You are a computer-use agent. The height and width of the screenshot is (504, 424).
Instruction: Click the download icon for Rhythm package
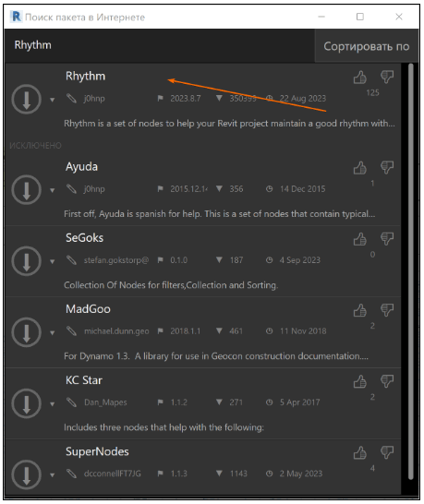[27, 100]
